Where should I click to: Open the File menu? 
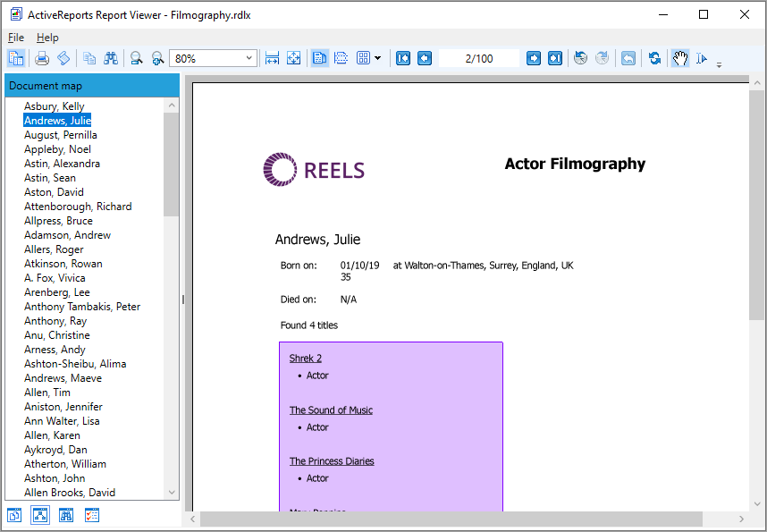16,38
